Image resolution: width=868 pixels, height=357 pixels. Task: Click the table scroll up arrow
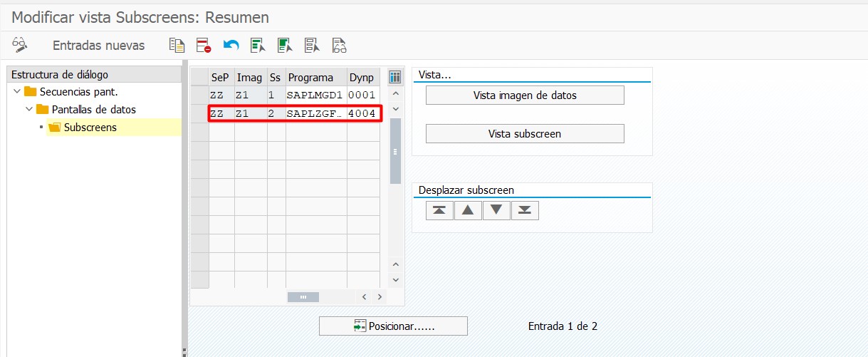click(395, 94)
